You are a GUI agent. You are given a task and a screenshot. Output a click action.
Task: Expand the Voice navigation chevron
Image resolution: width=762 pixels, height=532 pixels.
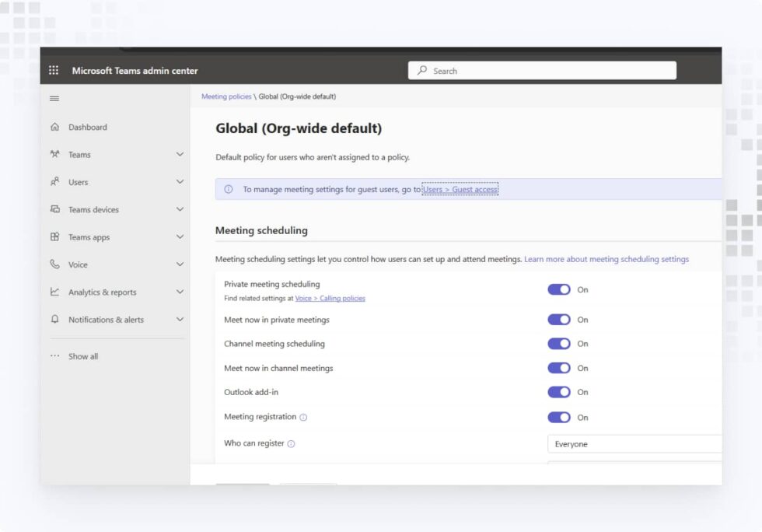180,264
